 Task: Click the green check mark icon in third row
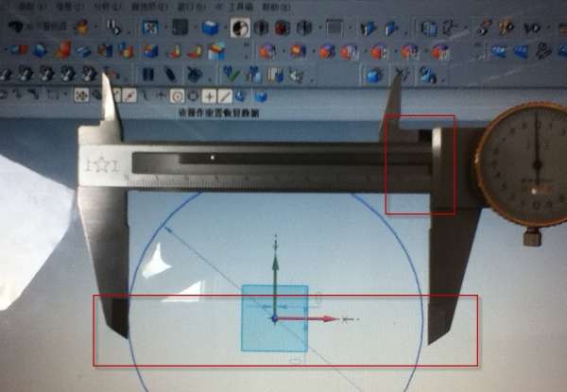click(232, 74)
